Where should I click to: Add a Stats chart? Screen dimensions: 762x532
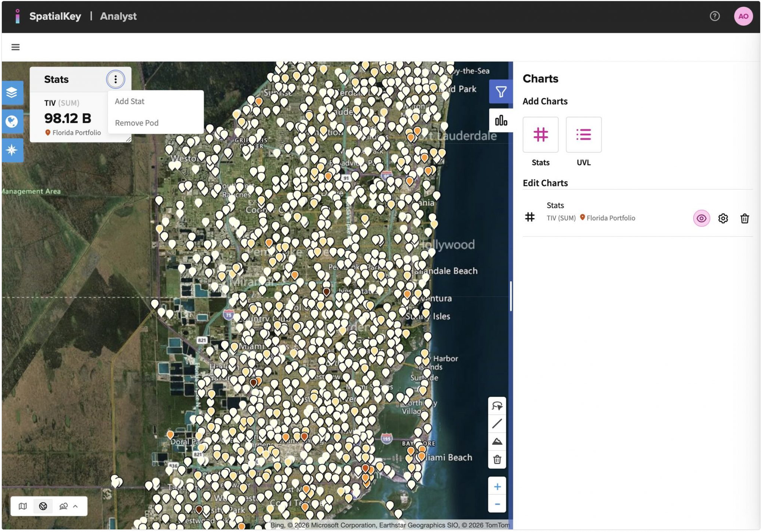click(x=540, y=135)
